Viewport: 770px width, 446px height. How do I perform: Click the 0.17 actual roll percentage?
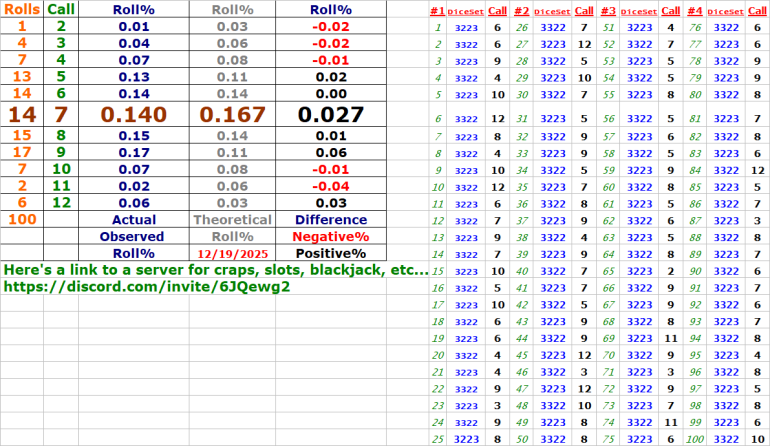point(132,152)
